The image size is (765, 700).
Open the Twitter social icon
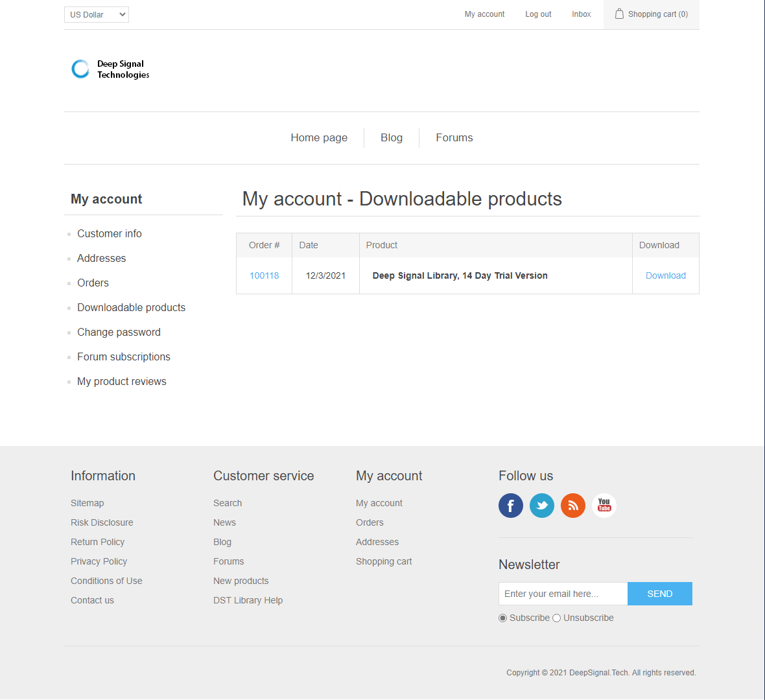tap(541, 506)
